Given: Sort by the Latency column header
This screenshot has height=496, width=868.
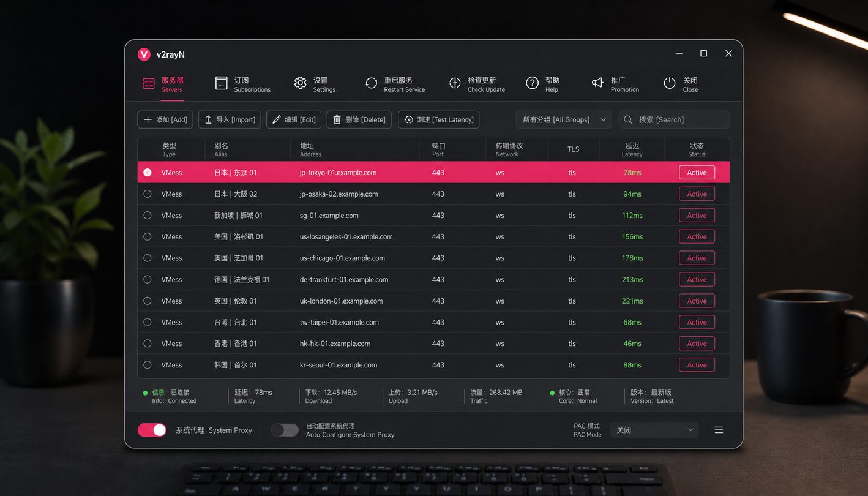Looking at the screenshot, I should [x=632, y=149].
